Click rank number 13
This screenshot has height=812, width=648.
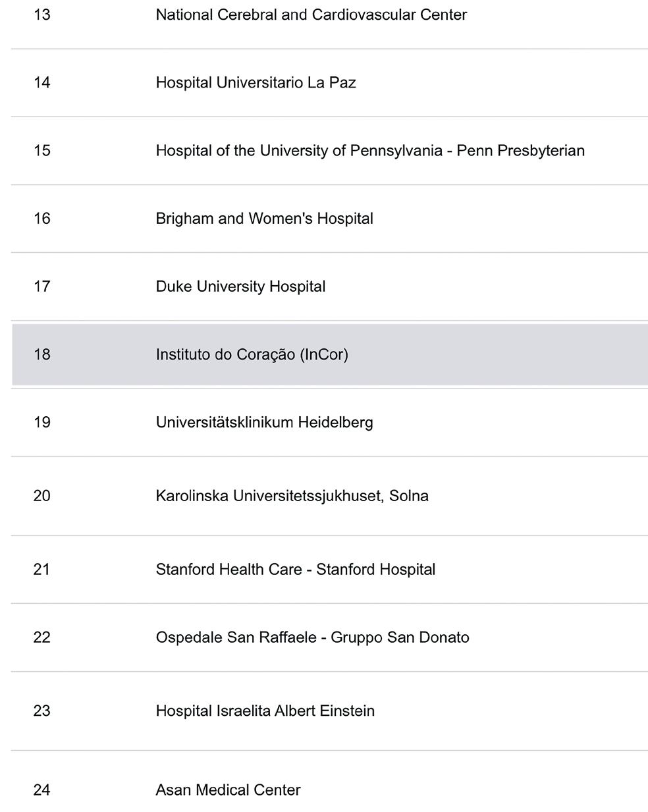41,15
